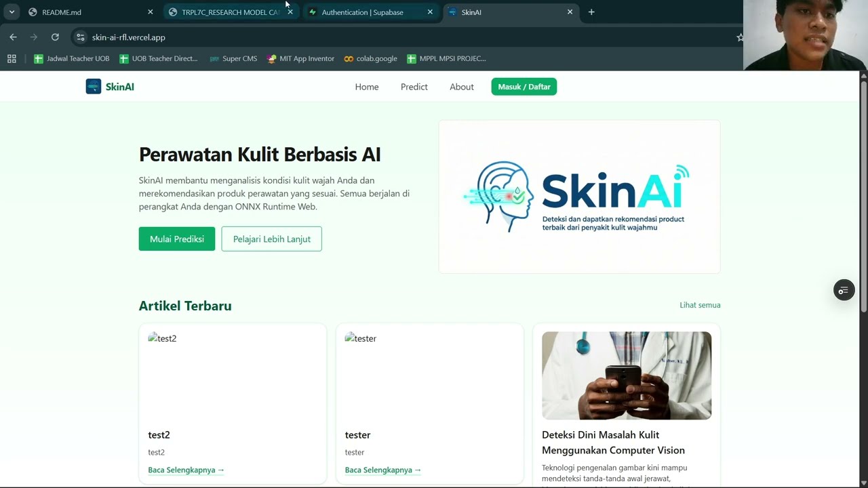Open the MPPL MPSI PROJEC... bookmark
Viewport: 868px width, 488px height.
click(446, 59)
